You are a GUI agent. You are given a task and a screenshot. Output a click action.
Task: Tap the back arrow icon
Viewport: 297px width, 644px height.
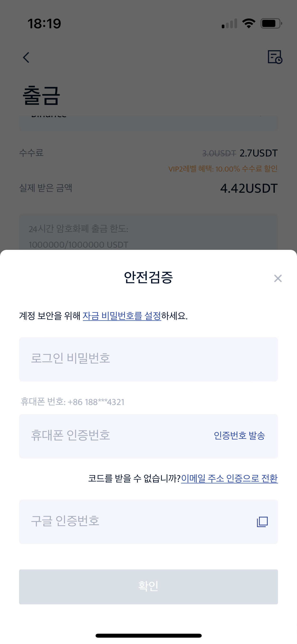point(26,57)
